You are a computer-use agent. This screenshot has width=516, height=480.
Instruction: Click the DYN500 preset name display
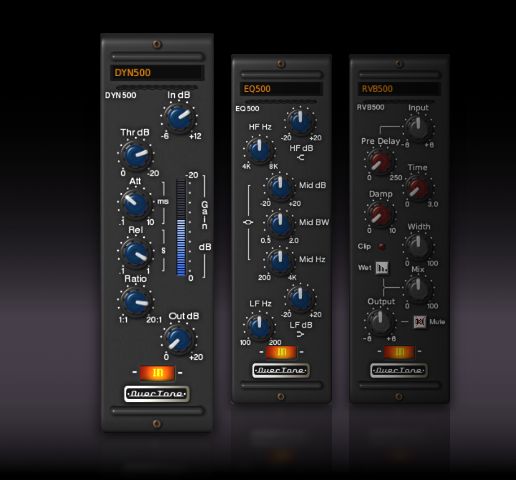coord(157,73)
